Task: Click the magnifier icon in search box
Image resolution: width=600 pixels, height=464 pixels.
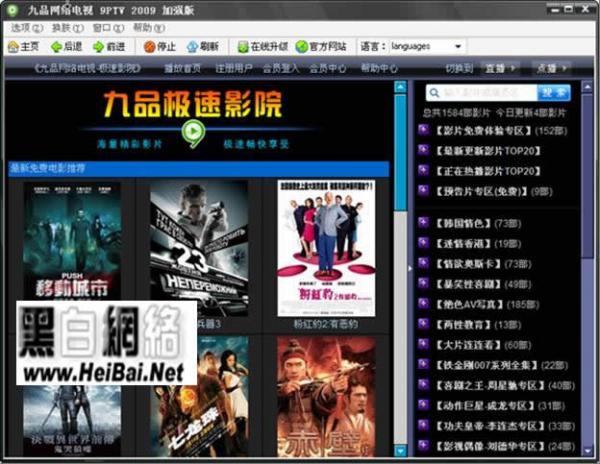Action: (434, 93)
